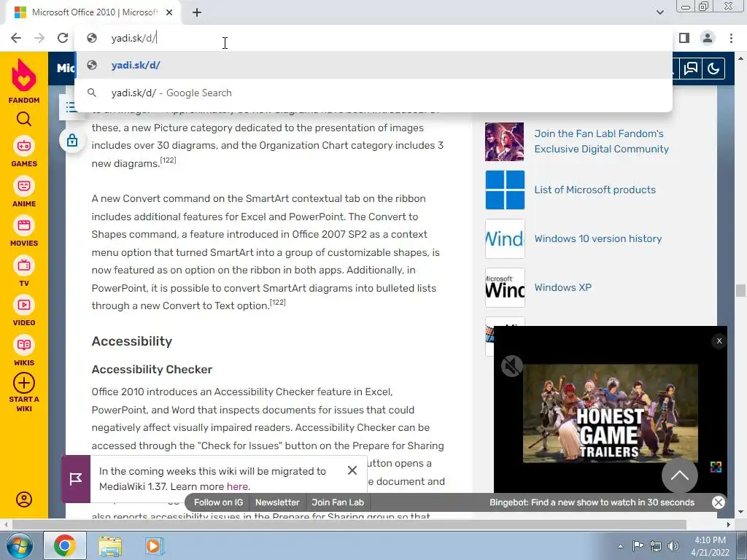Image resolution: width=747 pixels, height=560 pixels.
Task: Open Chrome profile avatar
Action: (x=708, y=38)
